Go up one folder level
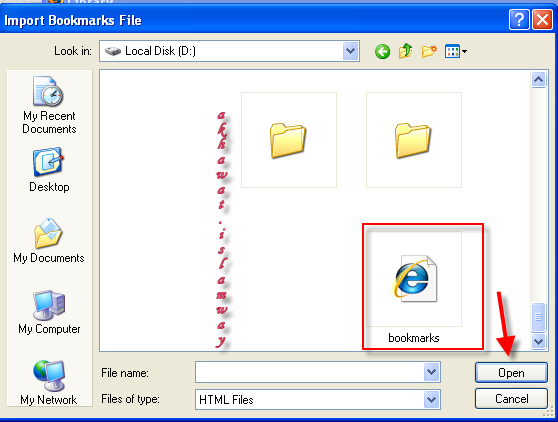This screenshot has height=422, width=558. (405, 51)
